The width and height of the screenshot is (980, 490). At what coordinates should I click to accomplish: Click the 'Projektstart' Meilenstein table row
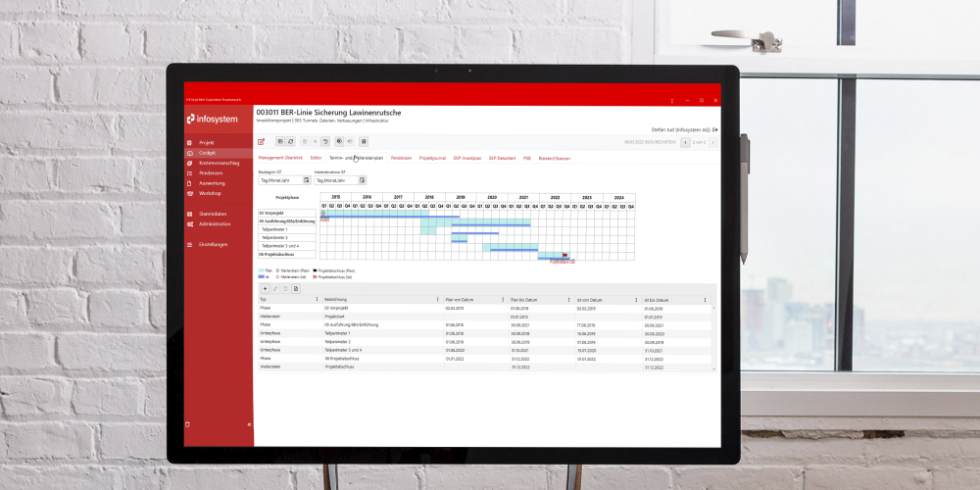[x=485, y=317]
